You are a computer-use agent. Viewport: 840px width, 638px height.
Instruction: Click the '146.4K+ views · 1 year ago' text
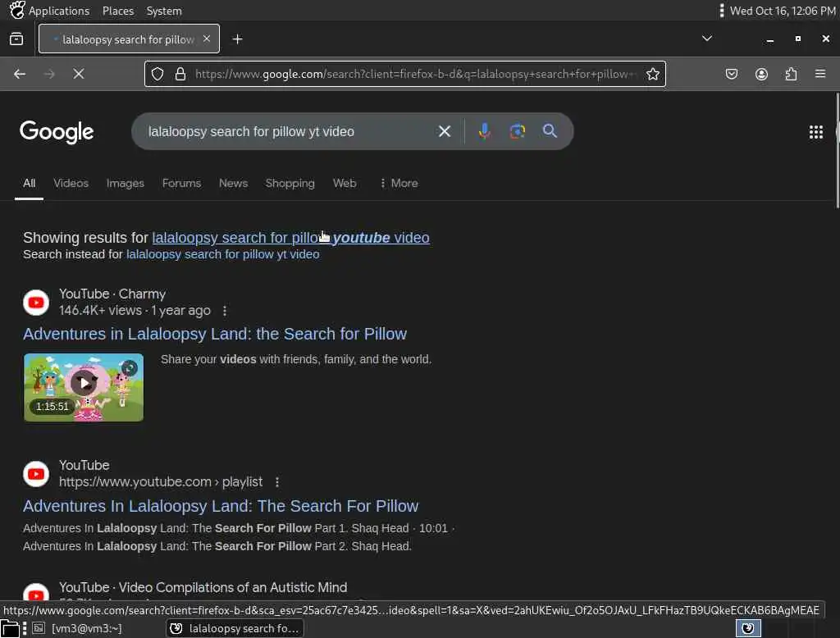click(x=135, y=311)
